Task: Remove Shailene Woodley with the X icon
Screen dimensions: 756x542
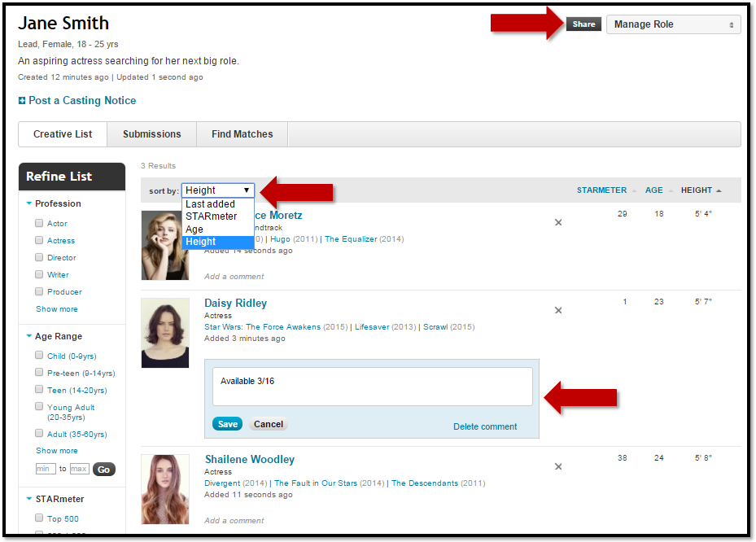Action: 558,466
